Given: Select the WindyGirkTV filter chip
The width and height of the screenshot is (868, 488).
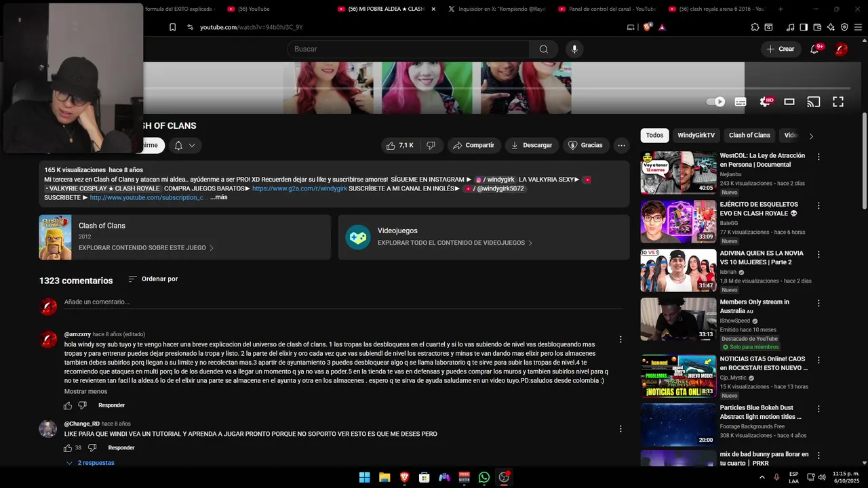Looking at the screenshot, I should click(696, 135).
